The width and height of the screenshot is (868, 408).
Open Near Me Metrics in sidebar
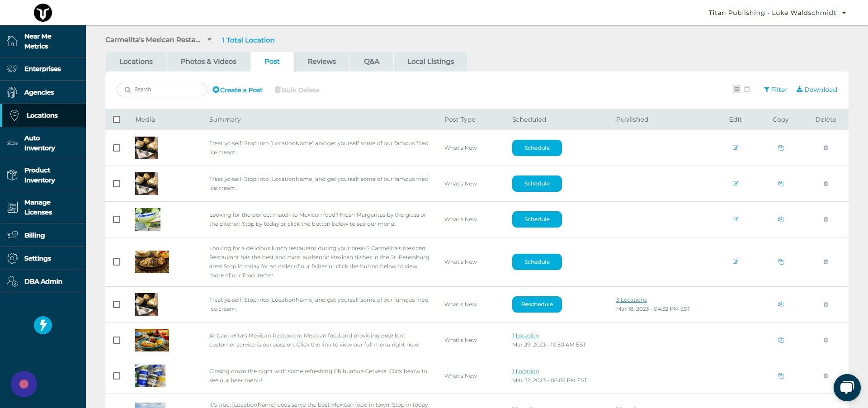pos(43,41)
